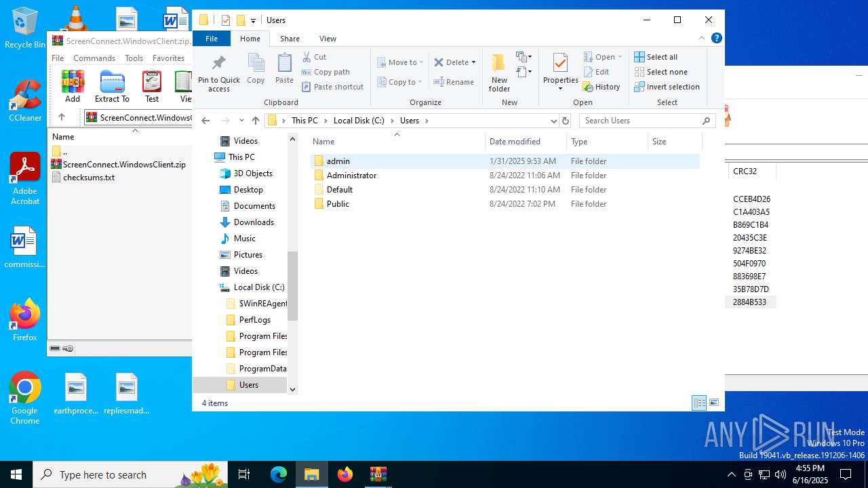Viewport: 868px width, 488px height.
Task: Switch to details view button
Action: pyautogui.click(x=699, y=403)
